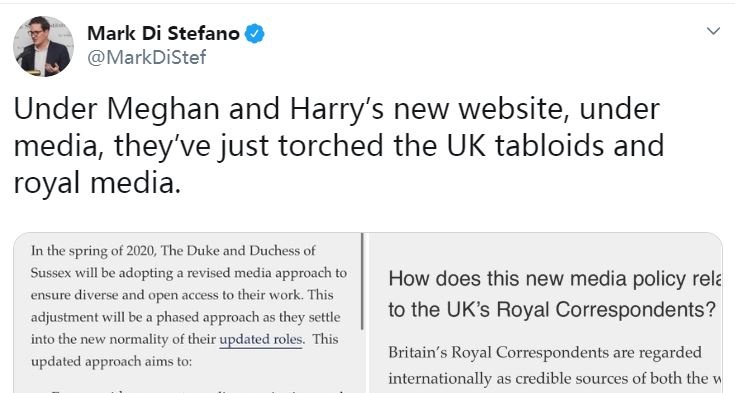
Task: Click the line 'updated approach aims to:'
Action: pyautogui.click(x=112, y=362)
